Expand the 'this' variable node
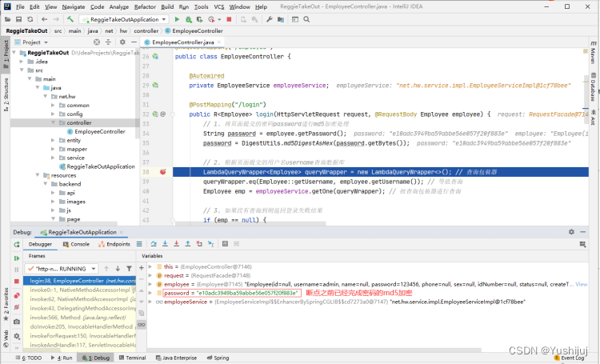 [150, 266]
